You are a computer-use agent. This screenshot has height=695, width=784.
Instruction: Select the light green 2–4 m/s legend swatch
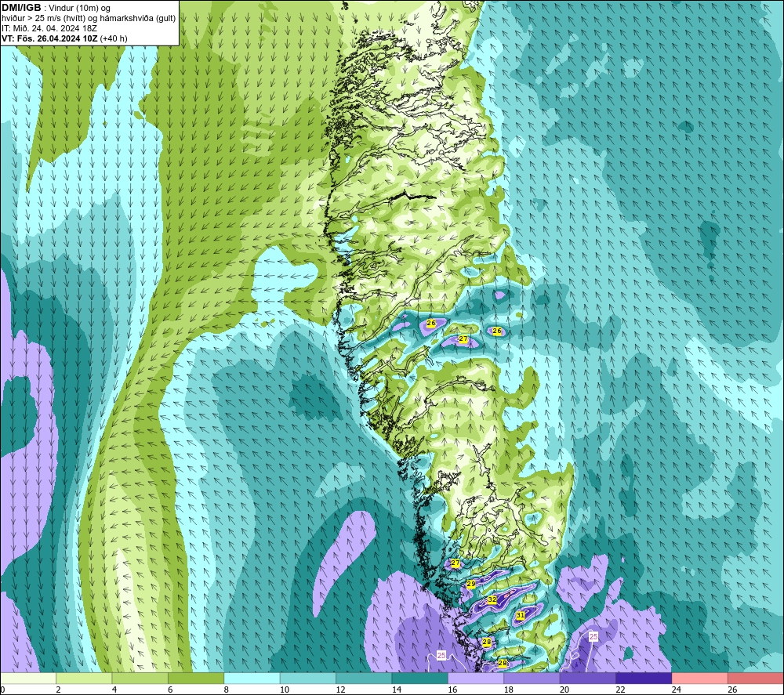[84, 678]
